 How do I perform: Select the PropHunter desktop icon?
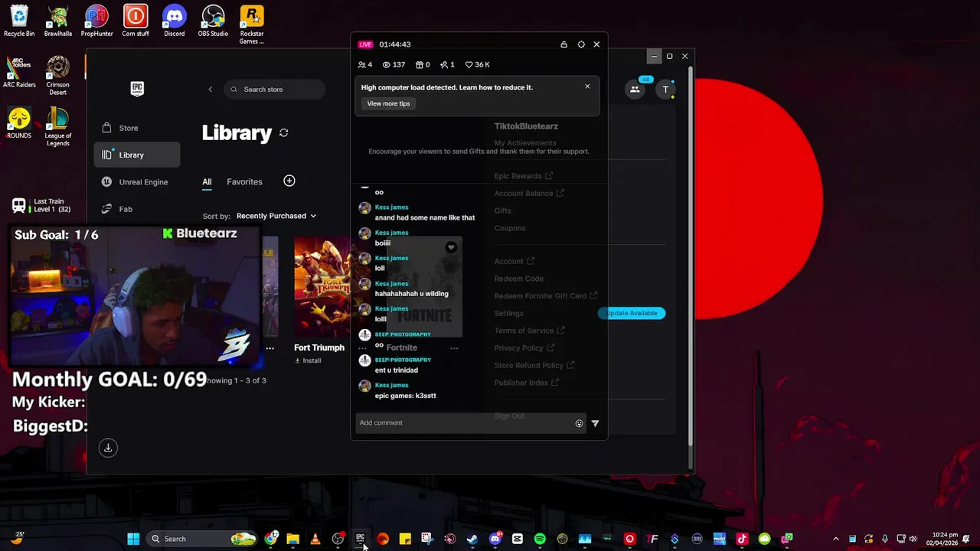click(x=96, y=21)
